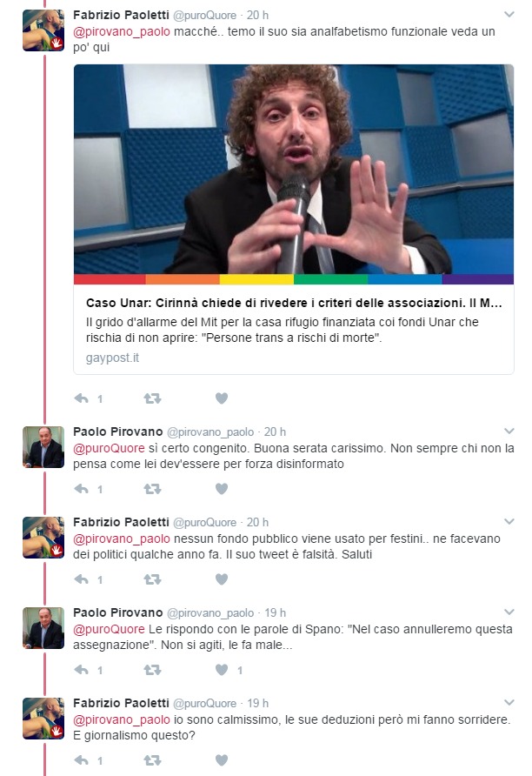The image size is (532, 776).
Task: Retweet Pirovano's 'Non si agiti' tweet
Action: 152,670
